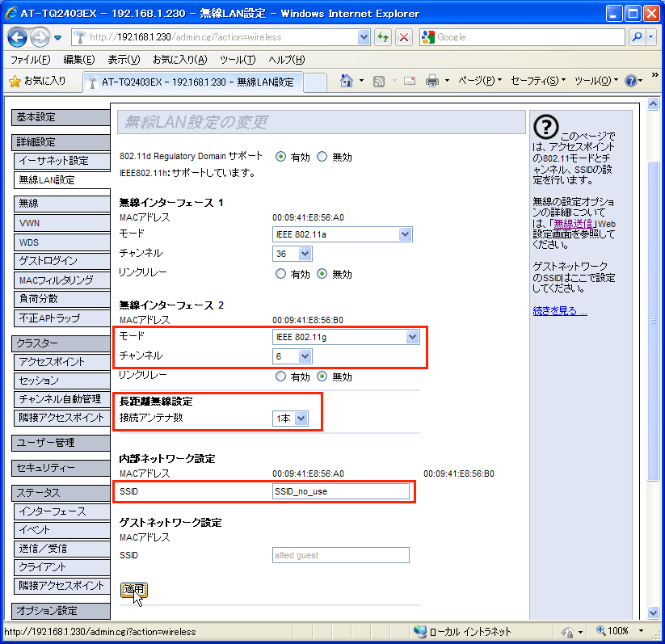Open a new blank tab

click(315, 82)
